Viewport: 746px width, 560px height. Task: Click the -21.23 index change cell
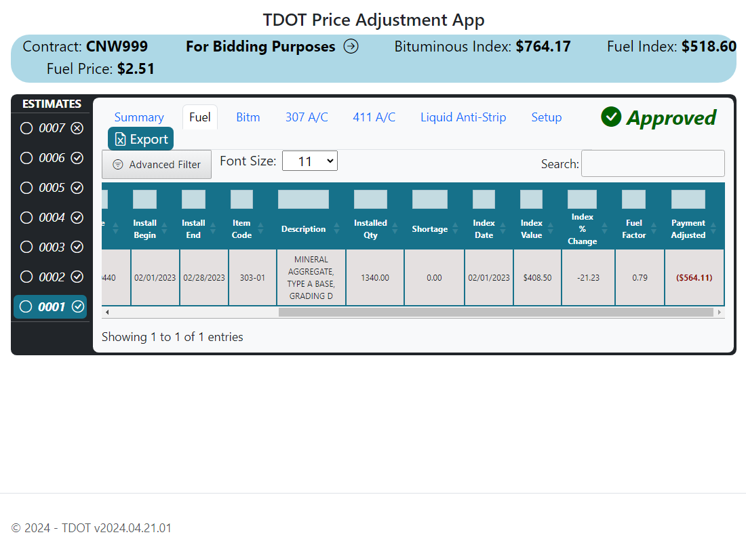[588, 277]
